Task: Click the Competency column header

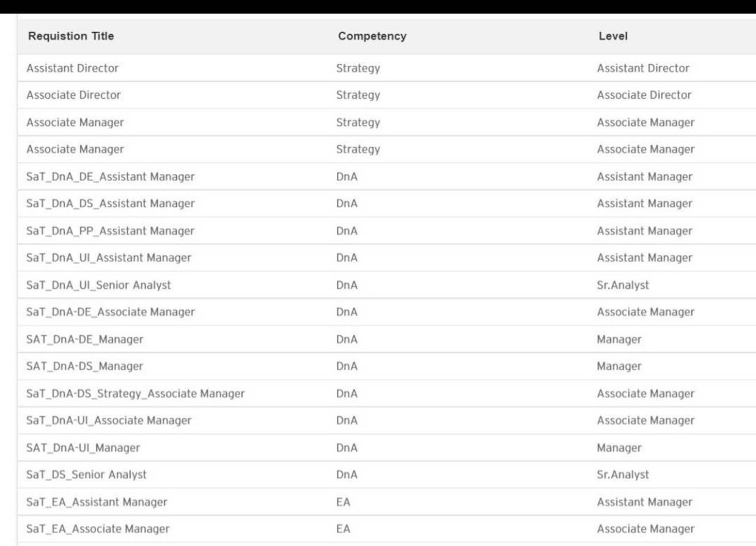Action: (x=372, y=36)
